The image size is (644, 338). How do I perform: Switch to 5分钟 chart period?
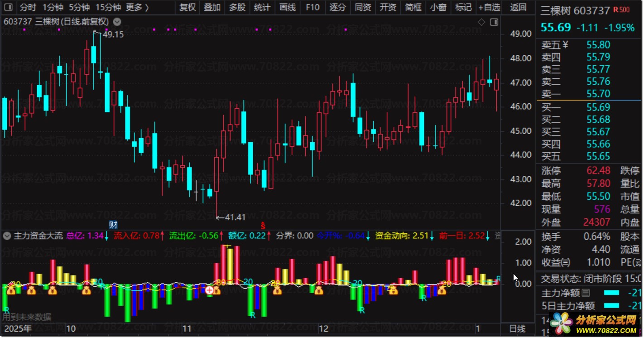pyautogui.click(x=80, y=7)
